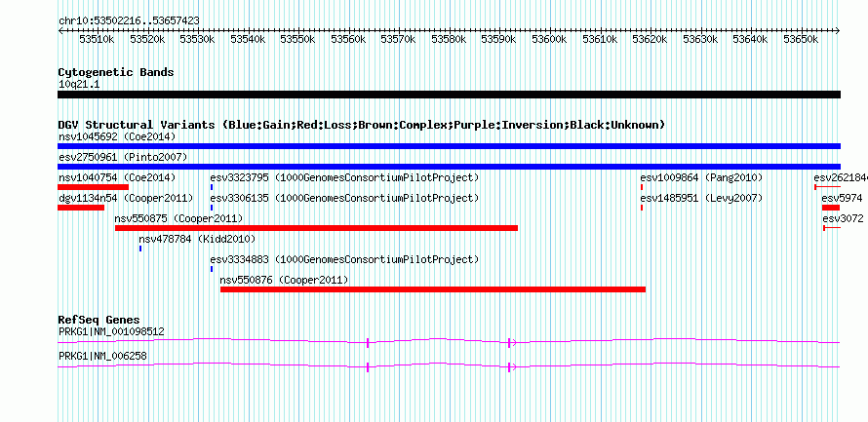Viewport: 868px width, 422px height.
Task: Click the esv1485951 (Levy2007) red marker
Action: (642, 208)
